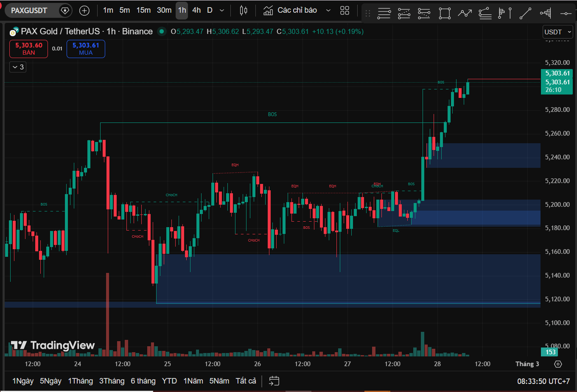Click the add symbol plus icon
The image size is (577, 392).
84,11
